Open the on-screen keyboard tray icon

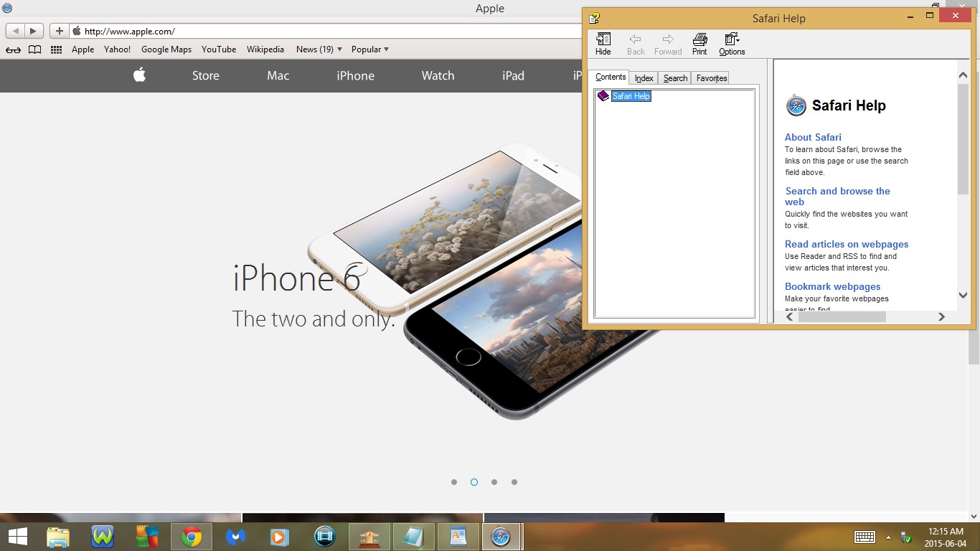pyautogui.click(x=864, y=537)
